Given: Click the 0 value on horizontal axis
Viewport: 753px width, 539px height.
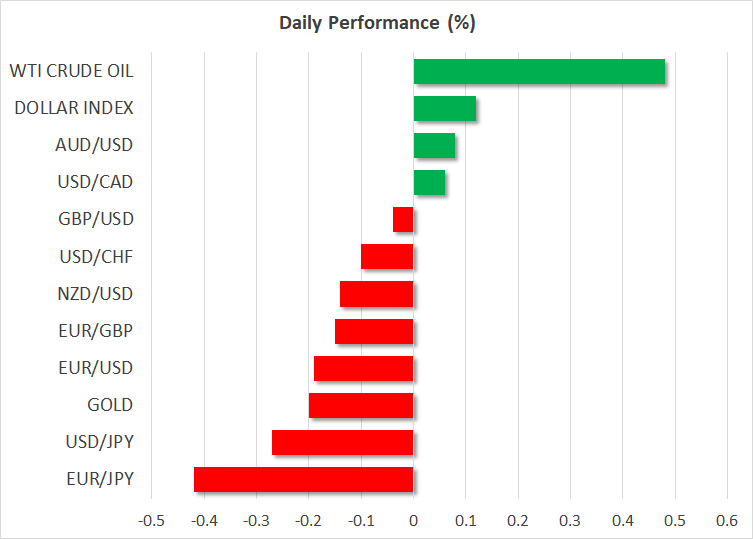Looking at the screenshot, I should point(413,520).
